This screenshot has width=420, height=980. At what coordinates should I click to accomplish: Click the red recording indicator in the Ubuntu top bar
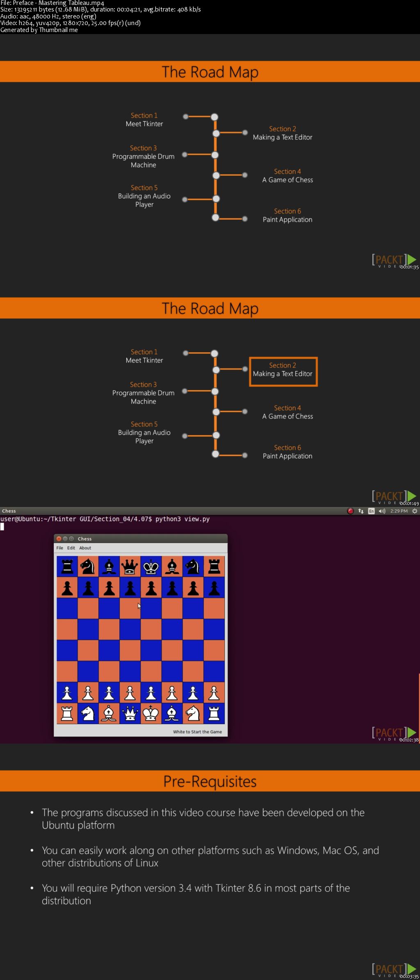(350, 511)
